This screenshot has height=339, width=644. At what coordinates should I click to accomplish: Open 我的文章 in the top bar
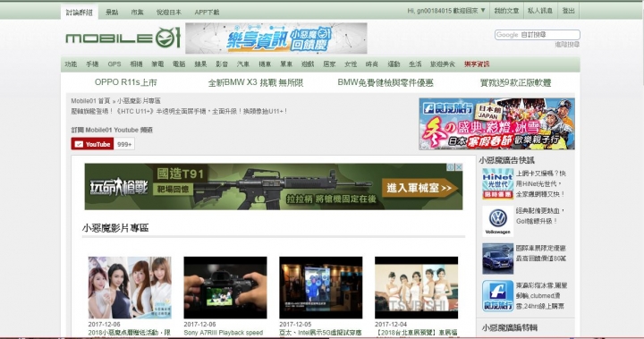pyautogui.click(x=506, y=11)
